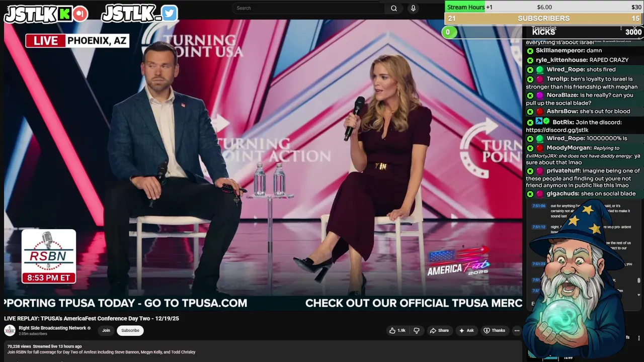Like the video with thumbs-up 1.9k
Screen dimensions: 644x362
tap(397, 330)
